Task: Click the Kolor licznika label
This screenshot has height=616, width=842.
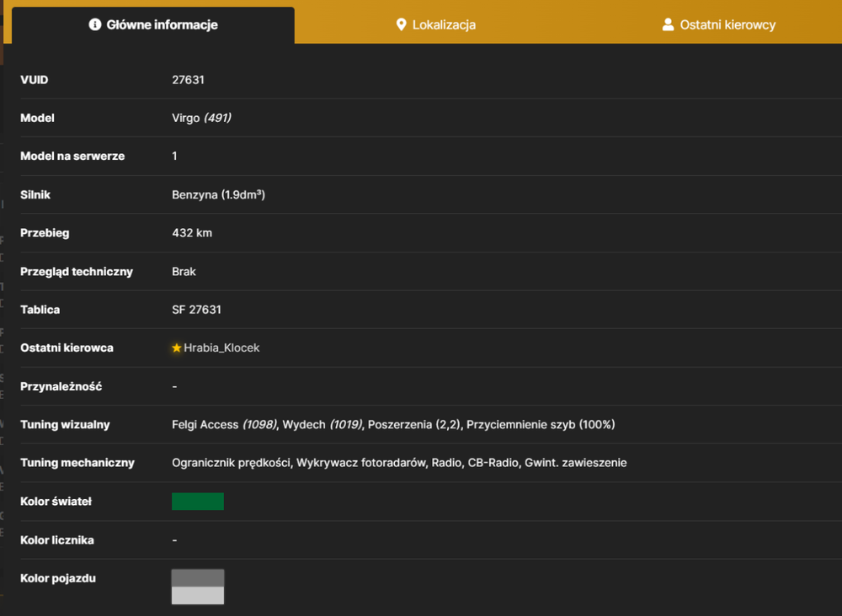Action: click(x=57, y=539)
